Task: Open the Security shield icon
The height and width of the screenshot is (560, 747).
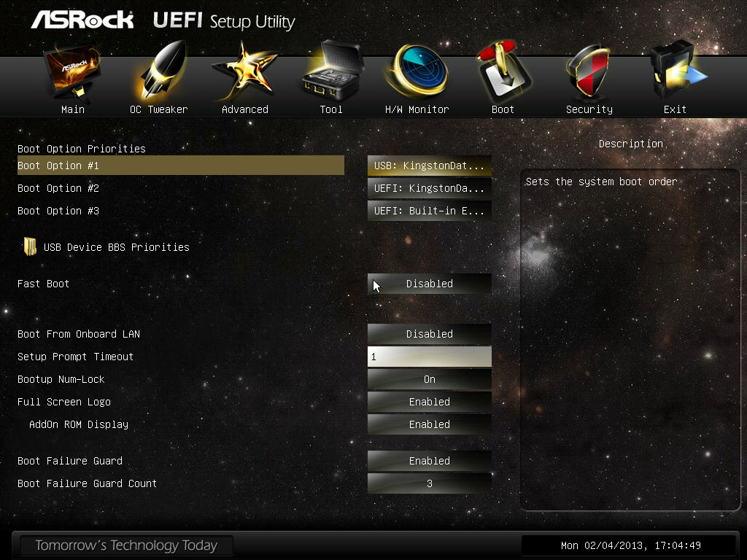Action: tap(588, 71)
